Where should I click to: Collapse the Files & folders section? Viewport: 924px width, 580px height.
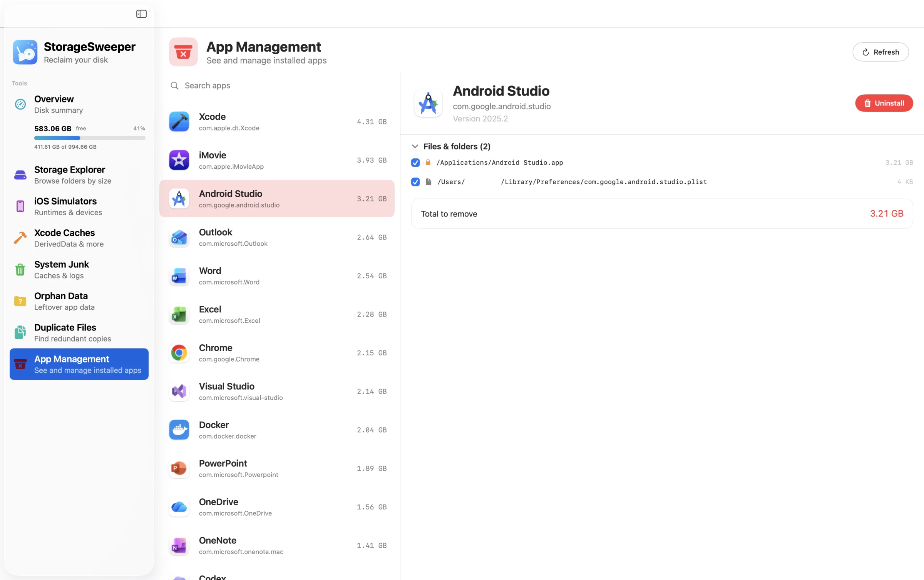point(415,146)
